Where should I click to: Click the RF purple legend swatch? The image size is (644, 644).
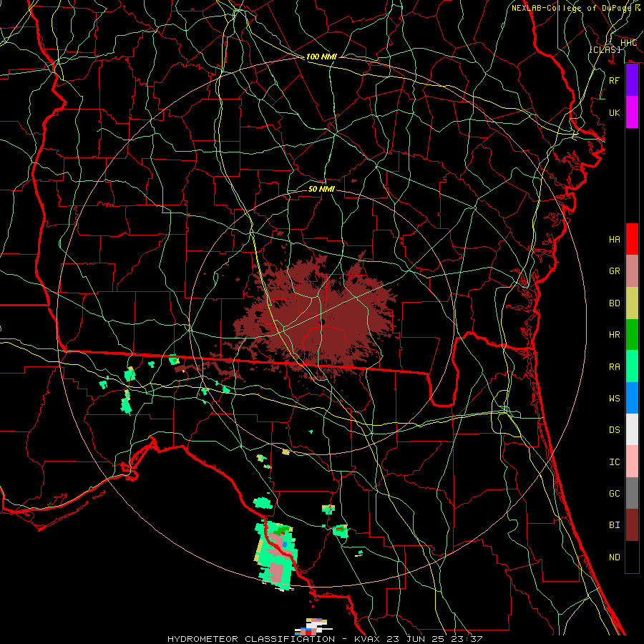point(632,80)
